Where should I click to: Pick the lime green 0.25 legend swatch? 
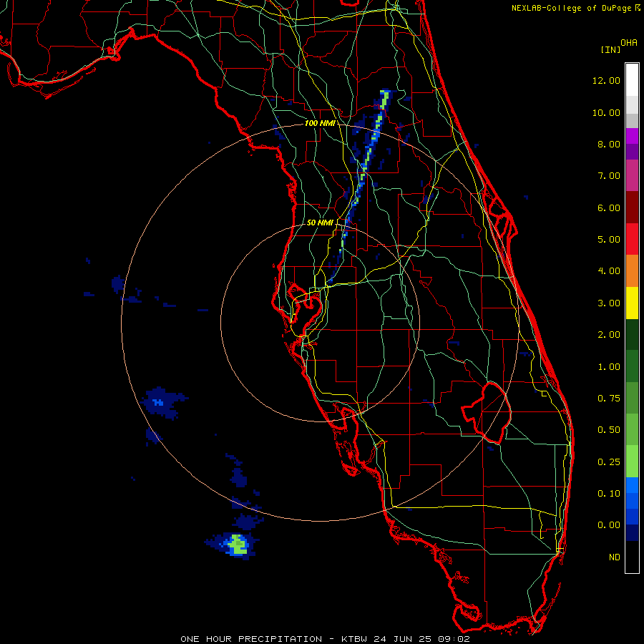[x=632, y=462]
